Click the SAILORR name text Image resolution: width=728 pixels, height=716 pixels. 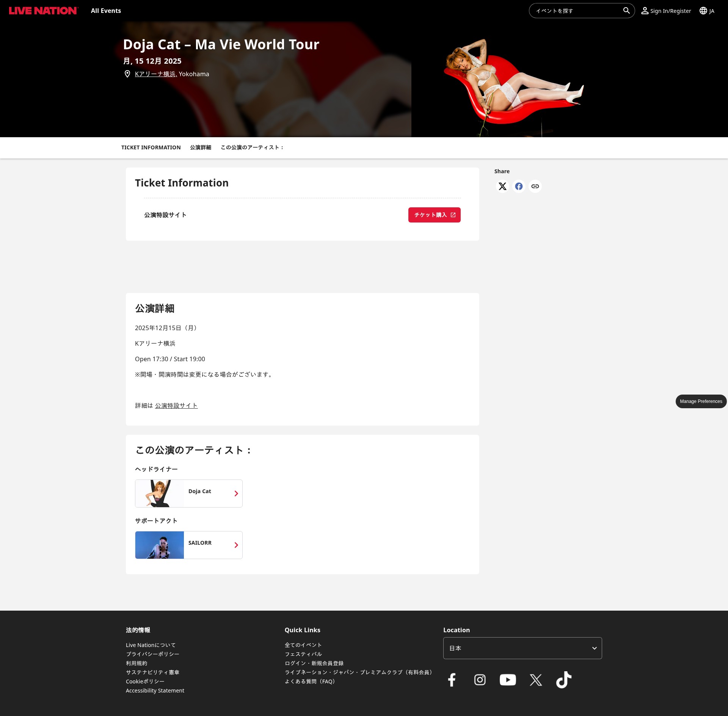[200, 543]
